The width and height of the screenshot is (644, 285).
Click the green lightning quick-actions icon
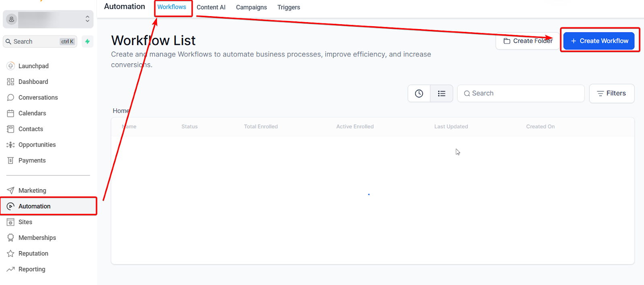click(x=87, y=42)
